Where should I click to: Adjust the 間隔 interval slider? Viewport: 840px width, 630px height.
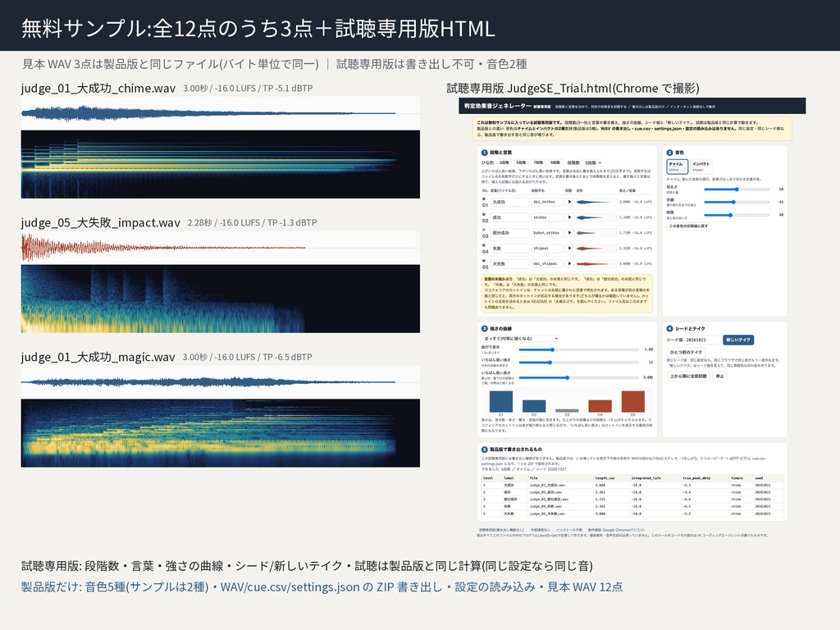point(737,215)
